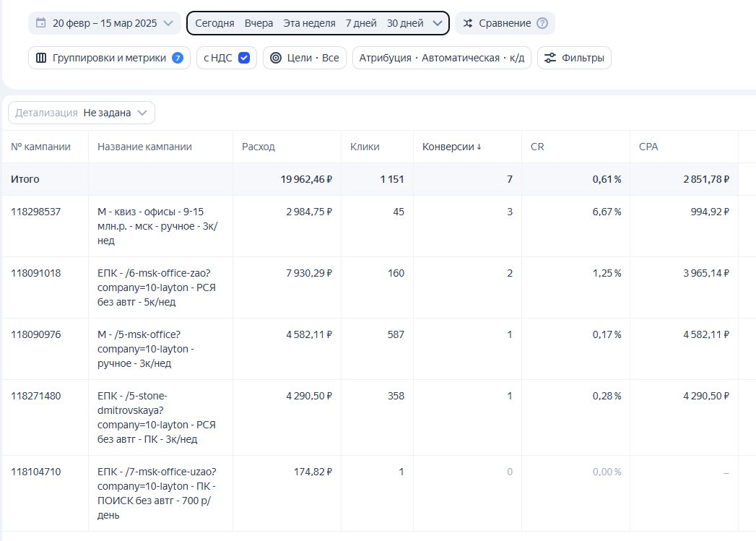Select the Сегодня period preset
Image resolution: width=756 pixels, height=541 pixels.
(x=214, y=23)
